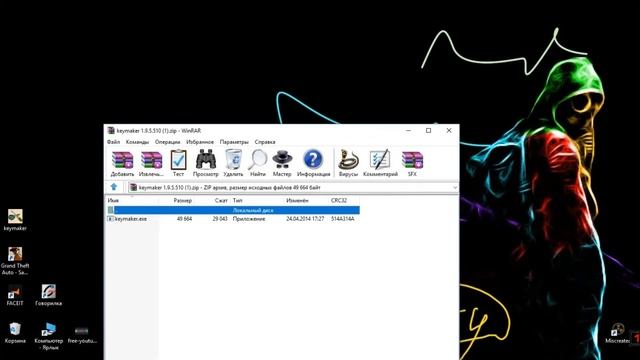The width and height of the screenshot is (640, 360).
Task: Select the parent folder '..' row
Action: (233, 210)
